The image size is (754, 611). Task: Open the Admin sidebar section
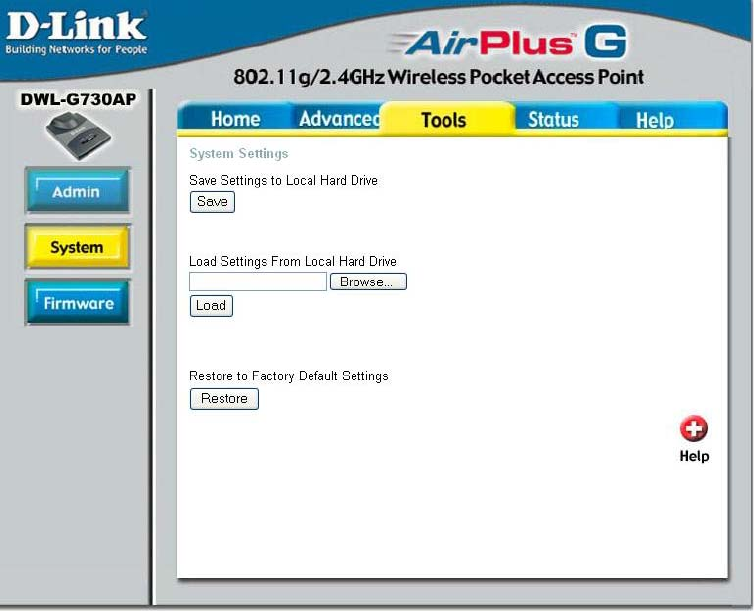click(77, 191)
